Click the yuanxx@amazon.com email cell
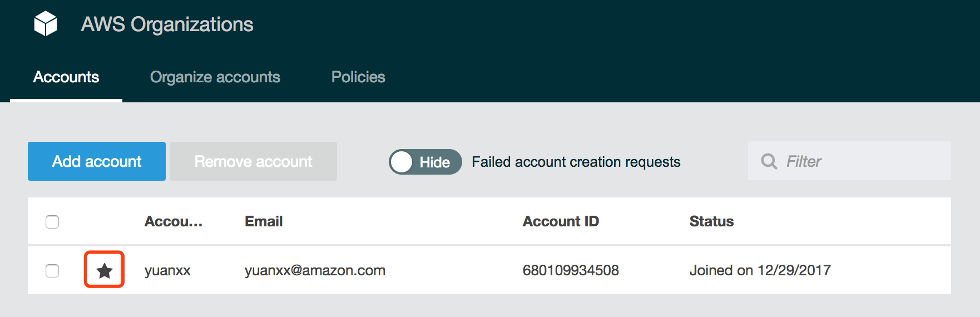 315,271
